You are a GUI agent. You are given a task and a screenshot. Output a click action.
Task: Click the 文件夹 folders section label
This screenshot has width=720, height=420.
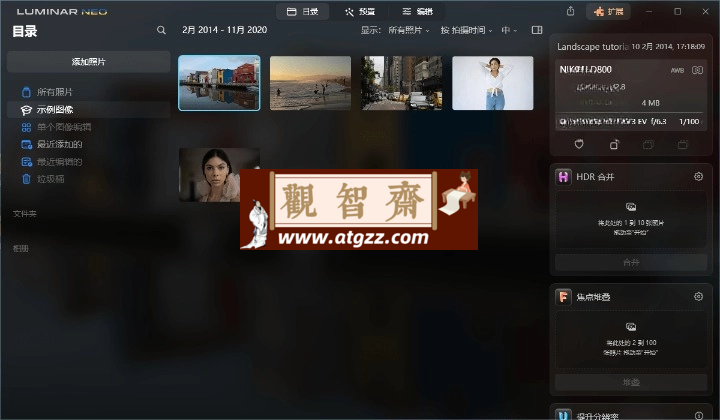[25, 214]
